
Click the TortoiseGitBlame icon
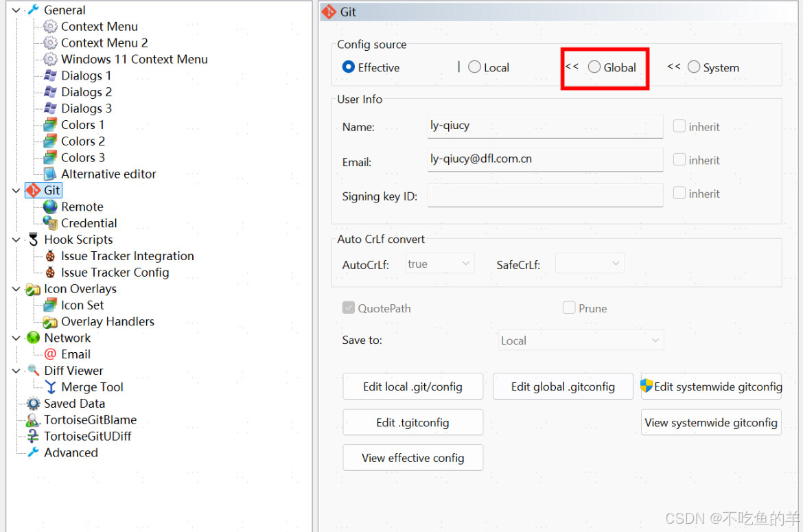(x=34, y=420)
